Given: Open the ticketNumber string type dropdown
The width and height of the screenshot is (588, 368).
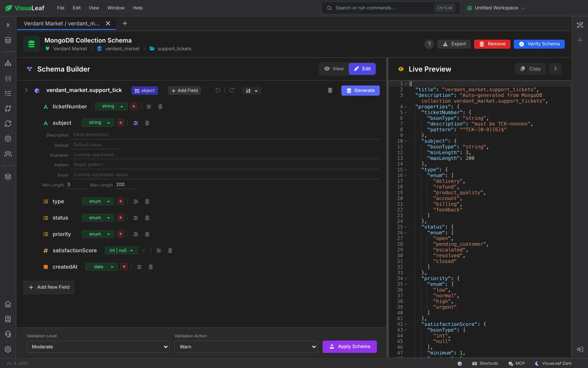Looking at the screenshot, I should click(x=111, y=106).
